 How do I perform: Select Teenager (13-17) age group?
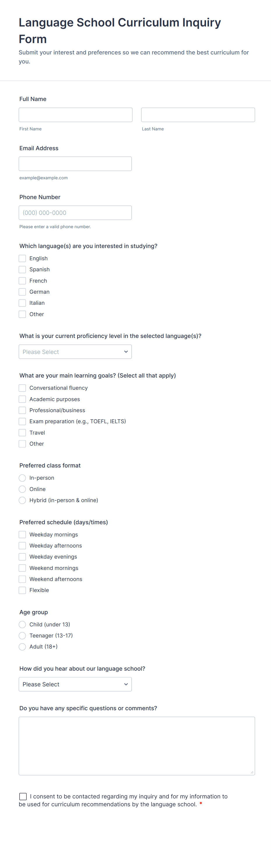coord(22,635)
